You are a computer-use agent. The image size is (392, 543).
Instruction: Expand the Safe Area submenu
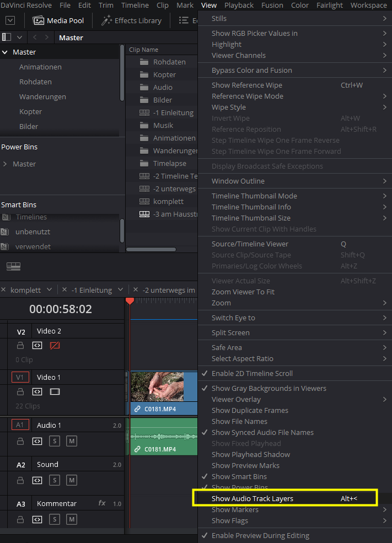(x=295, y=348)
